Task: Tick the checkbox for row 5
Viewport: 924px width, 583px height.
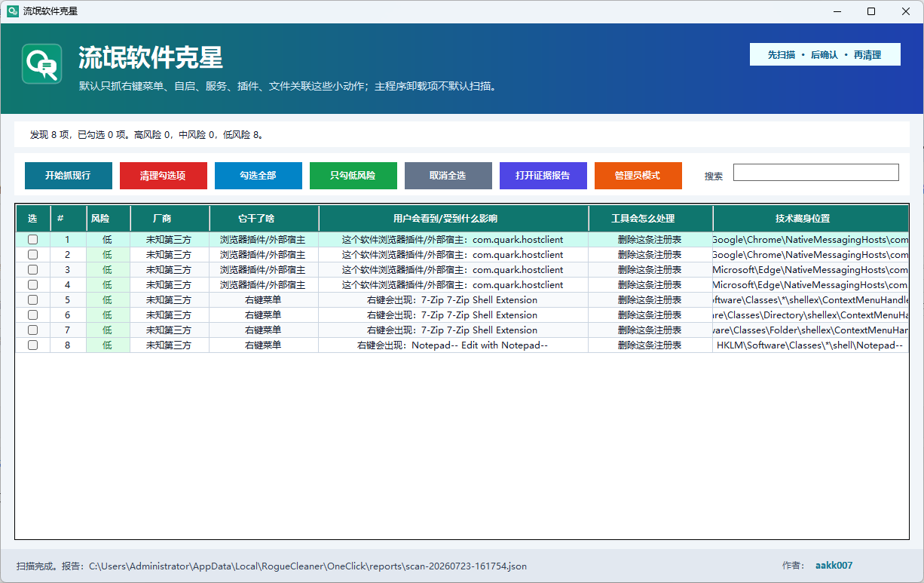Action: (32, 300)
